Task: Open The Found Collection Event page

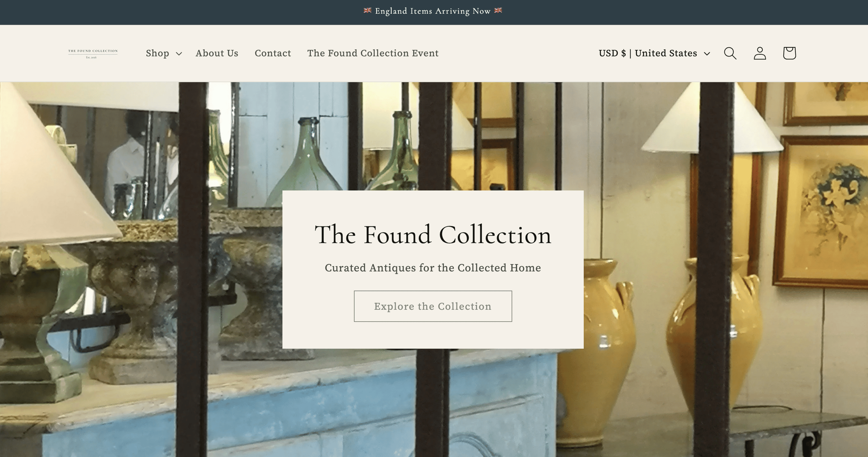Action: pos(373,53)
